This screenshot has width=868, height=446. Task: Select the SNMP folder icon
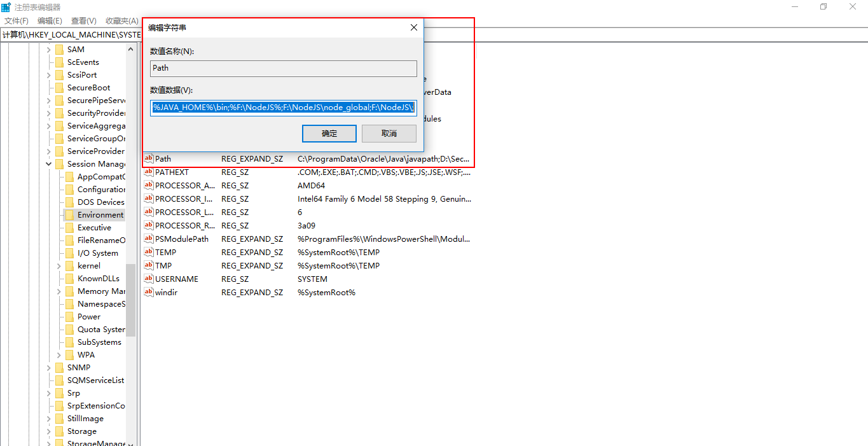coord(60,368)
